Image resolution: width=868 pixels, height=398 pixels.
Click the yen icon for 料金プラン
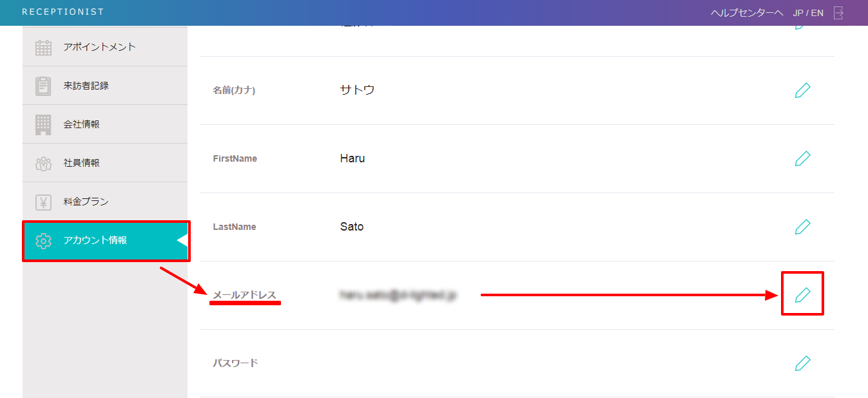click(x=43, y=202)
